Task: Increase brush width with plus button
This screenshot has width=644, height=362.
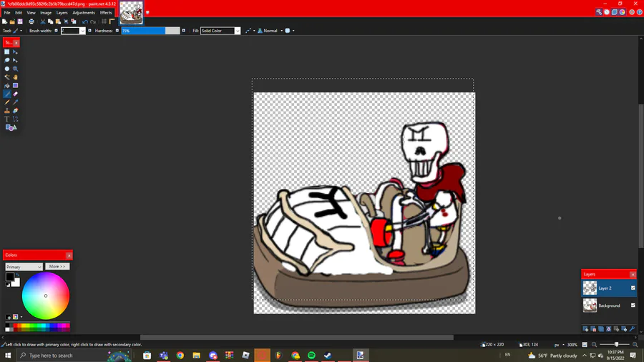Action: pyautogui.click(x=89, y=30)
